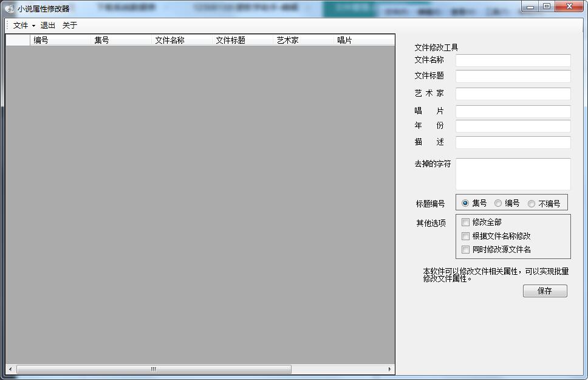Screen dimensions: 588x380
Task: Click the 艺术家 column header
Action: coord(303,40)
